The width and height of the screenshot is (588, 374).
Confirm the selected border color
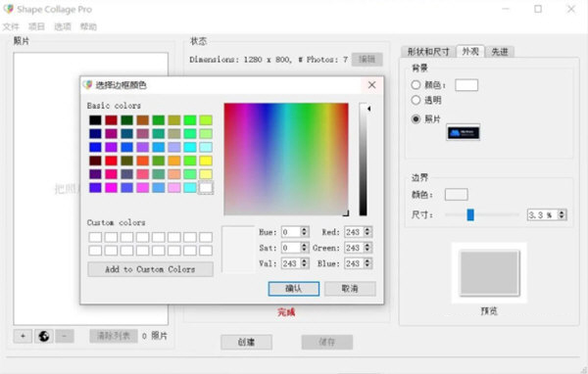coord(294,289)
